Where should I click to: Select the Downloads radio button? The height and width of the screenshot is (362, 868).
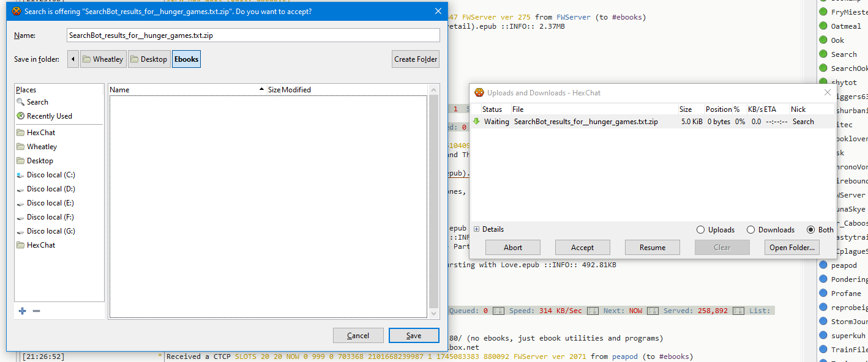pos(750,230)
